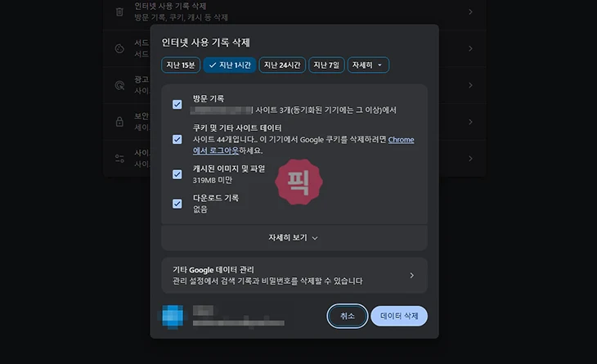
Task: Select the 지난 1시간 time range chip
Action: tap(230, 65)
